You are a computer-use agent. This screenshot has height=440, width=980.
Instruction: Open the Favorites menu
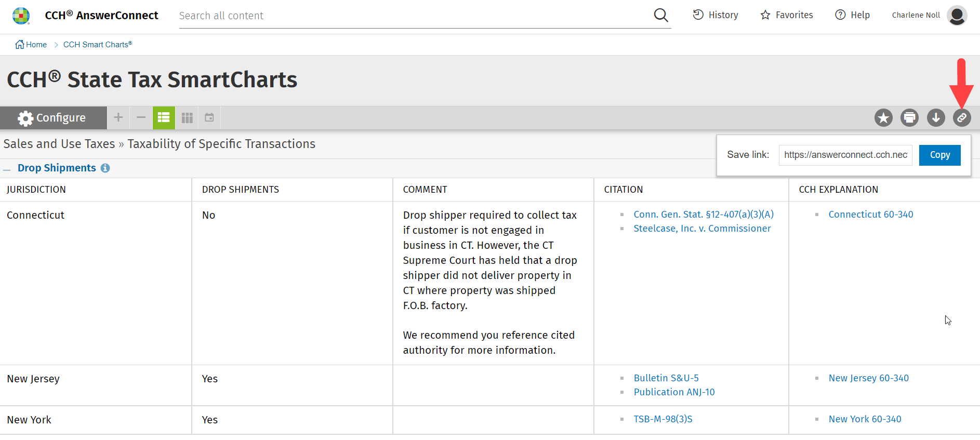pyautogui.click(x=787, y=15)
